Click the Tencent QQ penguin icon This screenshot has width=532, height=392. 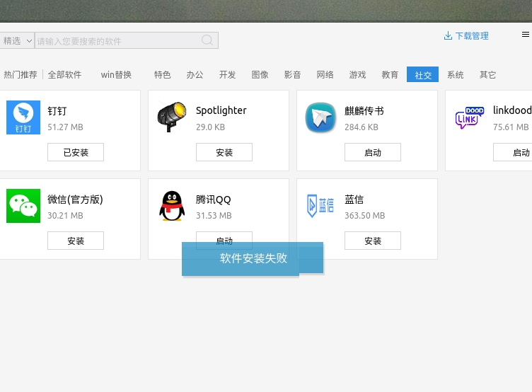pos(172,206)
